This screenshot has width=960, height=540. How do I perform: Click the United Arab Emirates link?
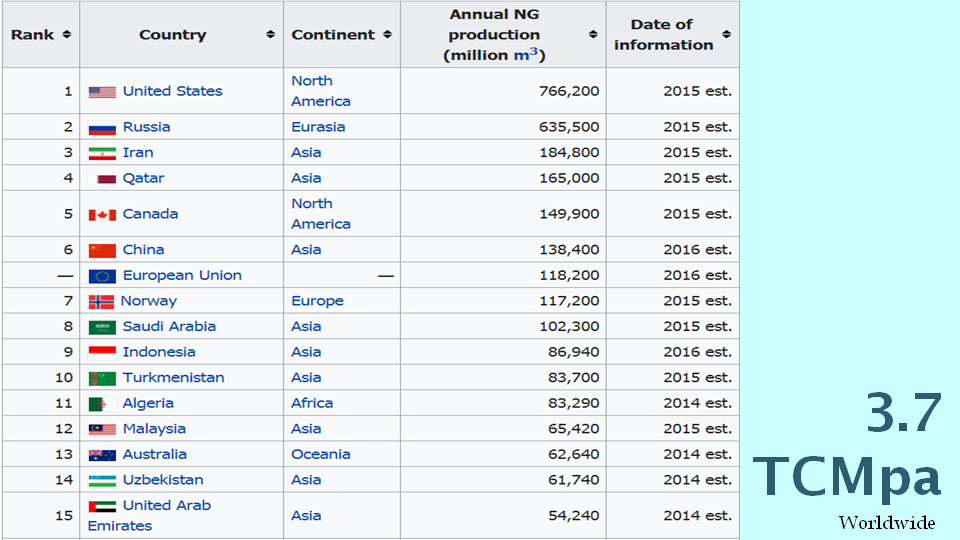[166, 506]
